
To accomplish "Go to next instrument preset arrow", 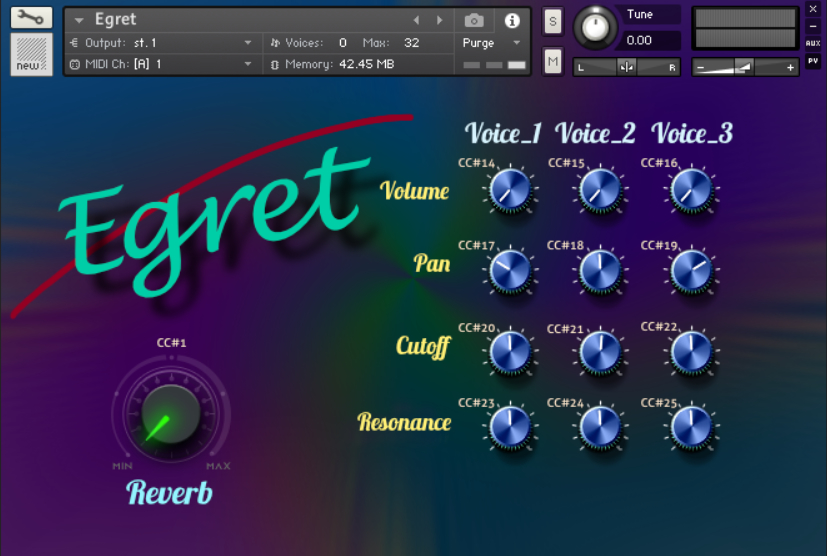I will point(439,20).
